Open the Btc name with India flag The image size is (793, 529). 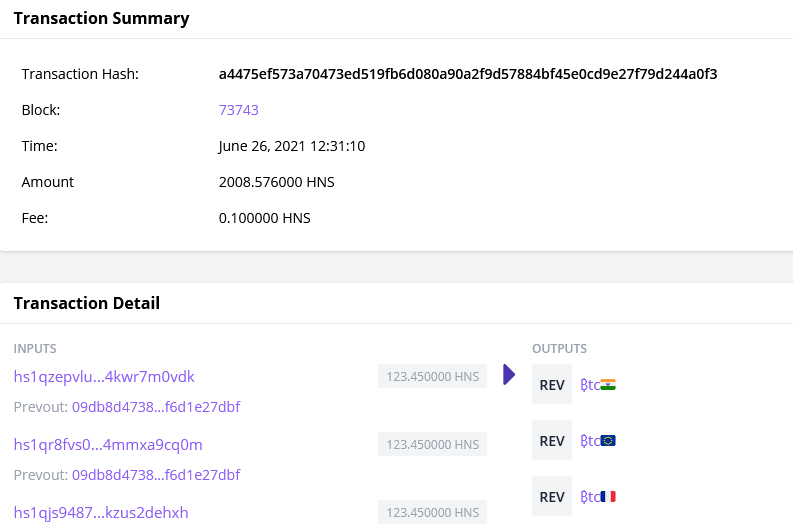(598, 385)
